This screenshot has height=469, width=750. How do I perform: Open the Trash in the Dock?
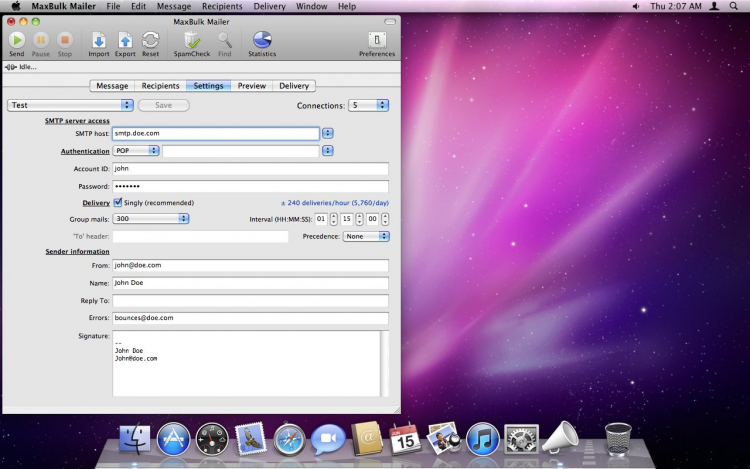tap(618, 439)
